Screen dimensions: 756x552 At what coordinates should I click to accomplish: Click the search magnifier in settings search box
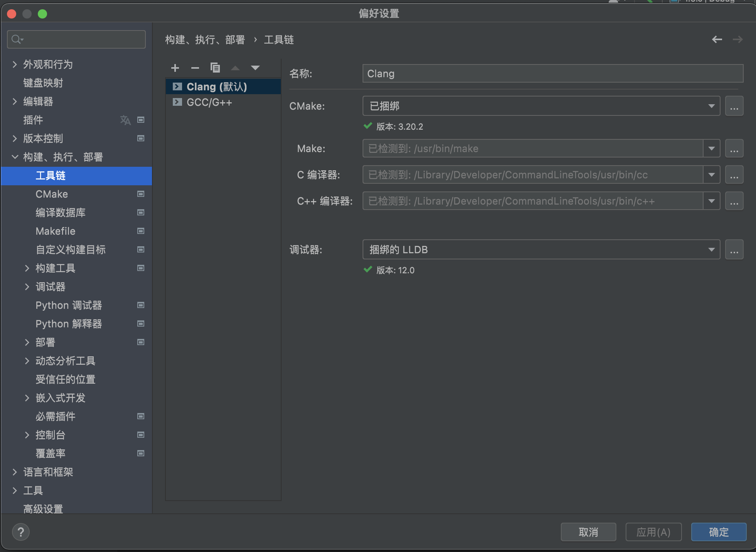coord(16,39)
